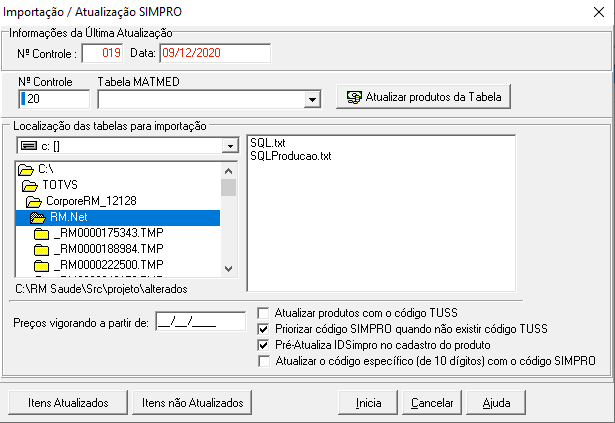Select the RM.Net folder

(x=118, y=217)
